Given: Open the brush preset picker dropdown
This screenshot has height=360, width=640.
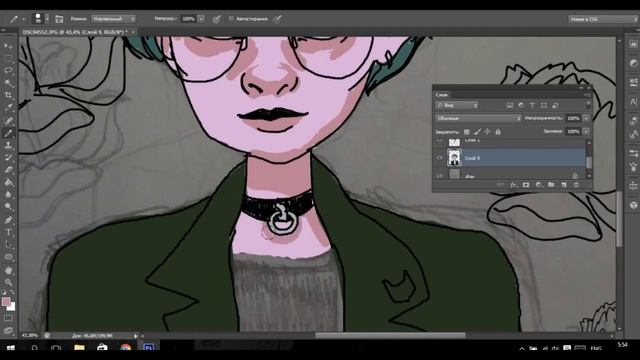Looking at the screenshot, I should (x=47, y=19).
